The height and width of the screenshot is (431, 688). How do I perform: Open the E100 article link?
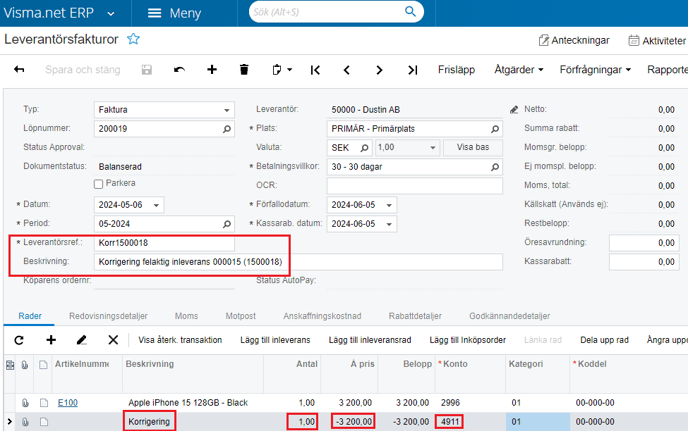point(68,402)
